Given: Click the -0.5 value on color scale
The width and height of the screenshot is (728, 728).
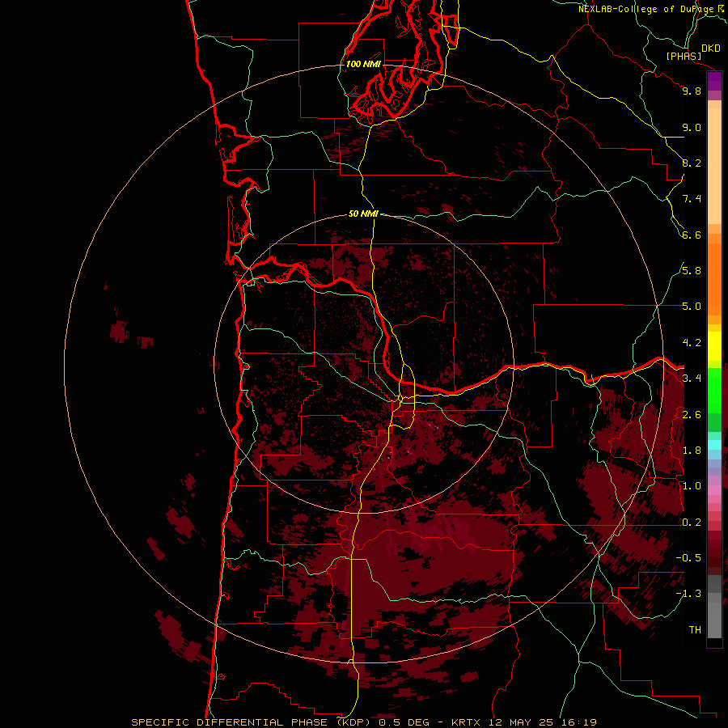Looking at the screenshot, I should click(x=688, y=558).
